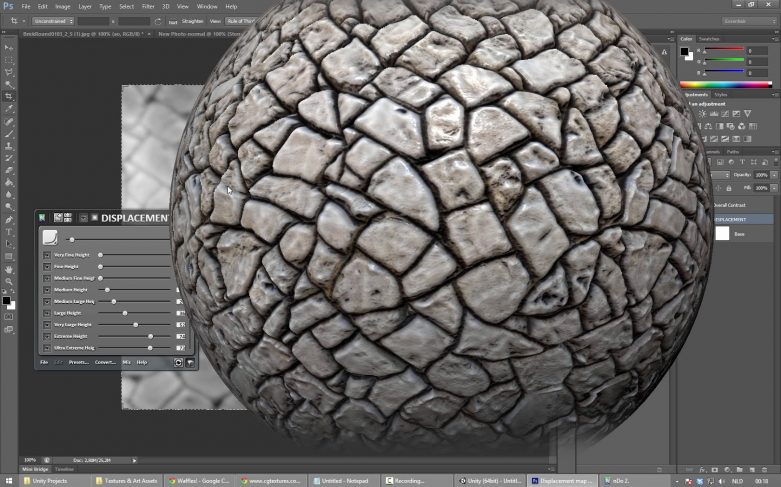
Task: Select the Base layer thumbnail
Action: [722, 234]
